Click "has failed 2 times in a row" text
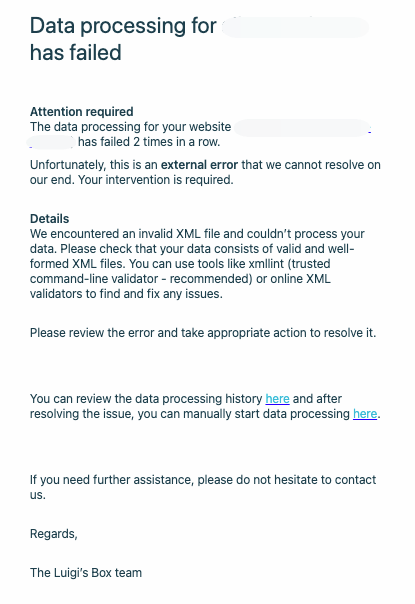Screen dimensions: 415x604 pyautogui.click(x=149, y=142)
